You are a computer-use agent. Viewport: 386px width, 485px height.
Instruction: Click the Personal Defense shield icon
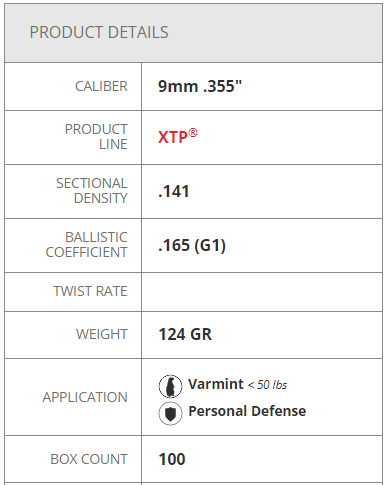click(x=170, y=413)
